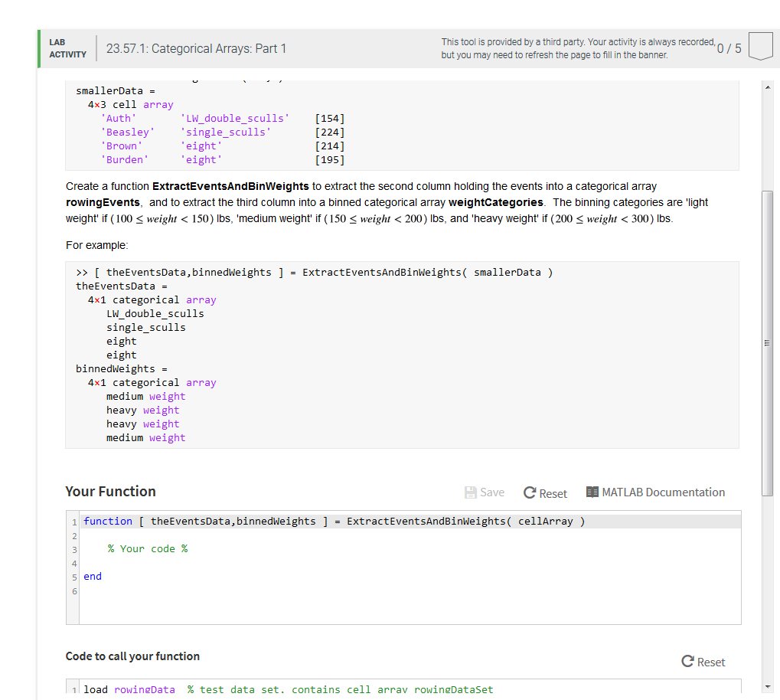Click the 'Code to call your function' heading
780x700 pixels.
tap(132, 657)
